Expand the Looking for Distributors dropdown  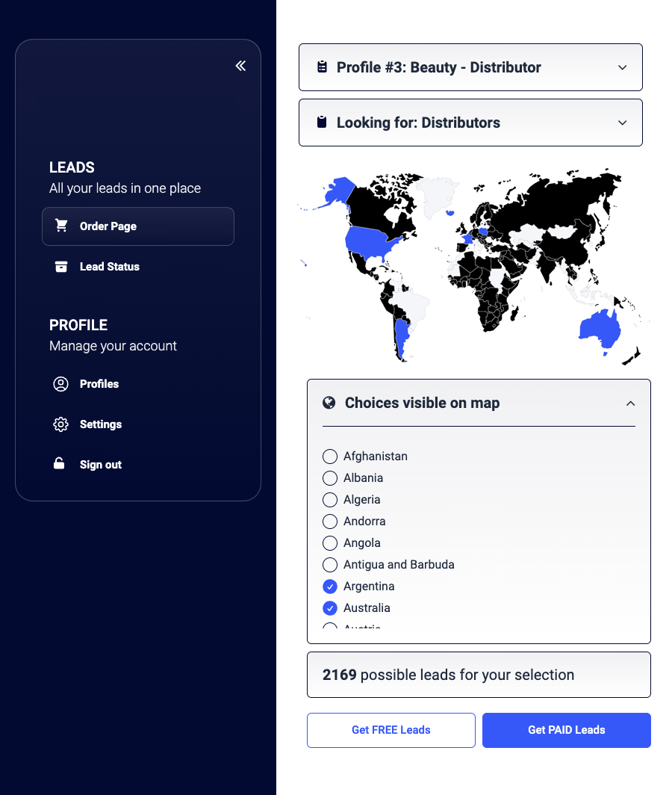point(470,123)
